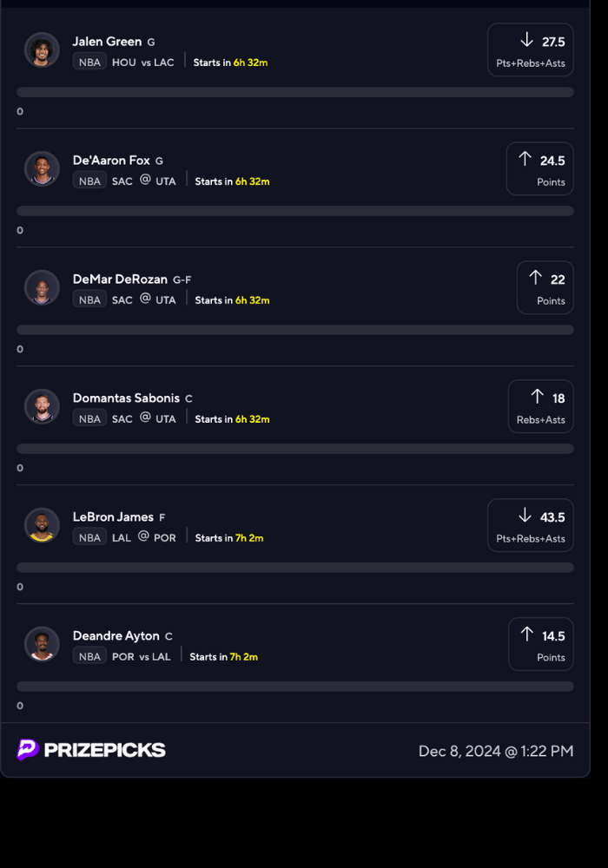
Task: Click the NBA tag under Deandre Ayton
Action: [89, 656]
